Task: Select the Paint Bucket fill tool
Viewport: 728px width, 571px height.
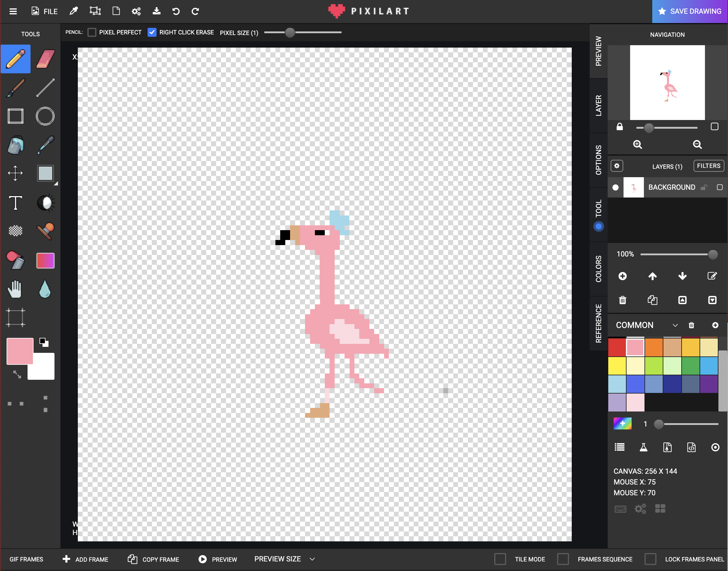Action: [x=15, y=145]
